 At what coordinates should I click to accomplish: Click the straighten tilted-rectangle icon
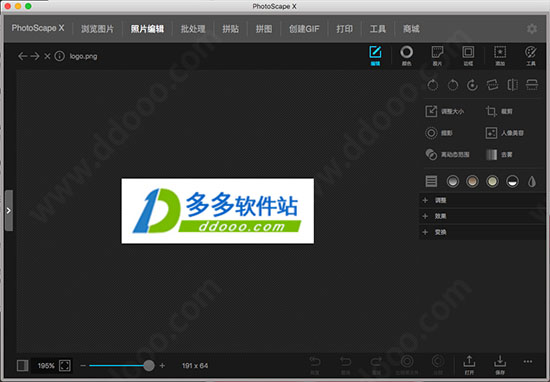click(492, 85)
